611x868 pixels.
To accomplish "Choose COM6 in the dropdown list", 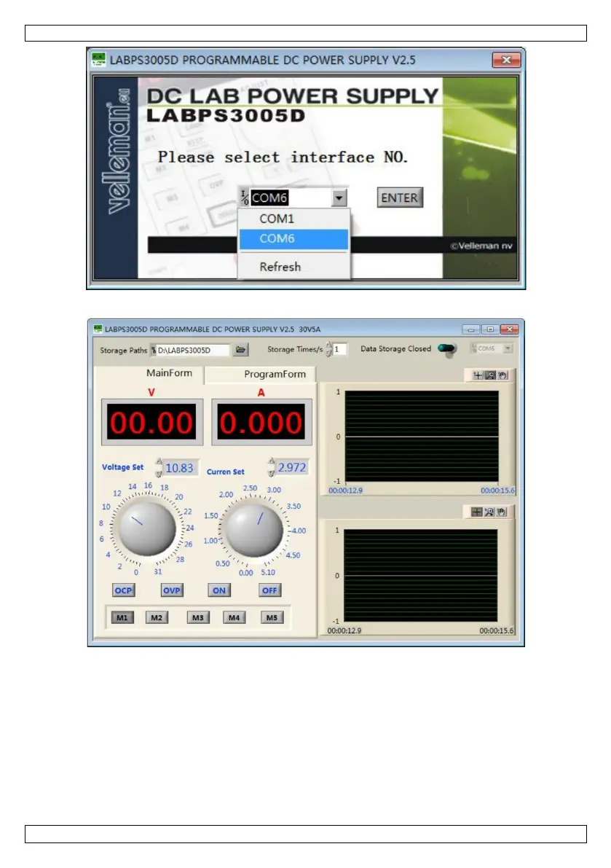I will [x=293, y=238].
